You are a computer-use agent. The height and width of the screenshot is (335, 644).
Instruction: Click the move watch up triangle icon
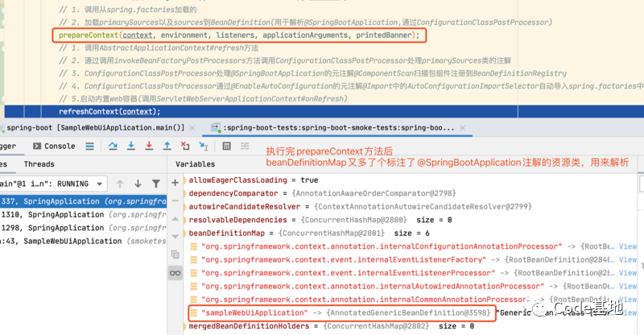tap(175, 219)
